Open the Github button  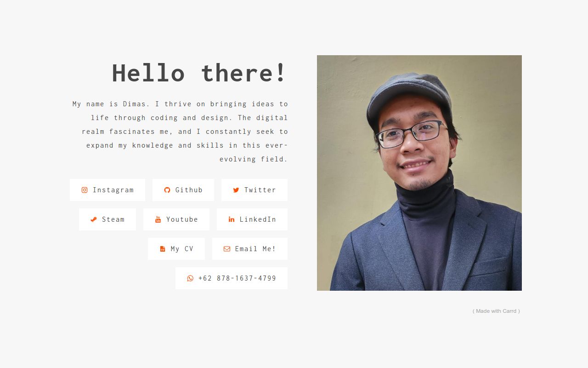click(183, 190)
